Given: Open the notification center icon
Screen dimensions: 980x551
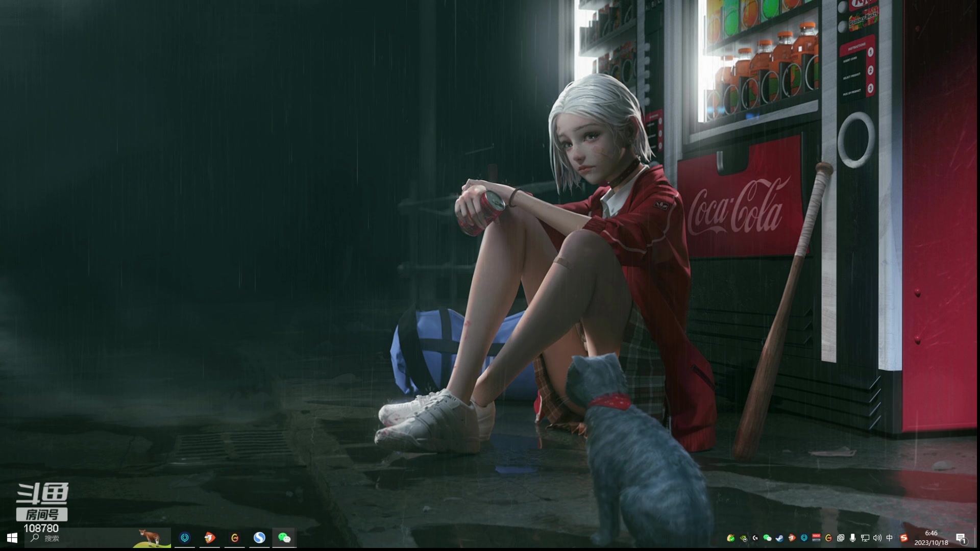Looking at the screenshot, I should (x=961, y=538).
